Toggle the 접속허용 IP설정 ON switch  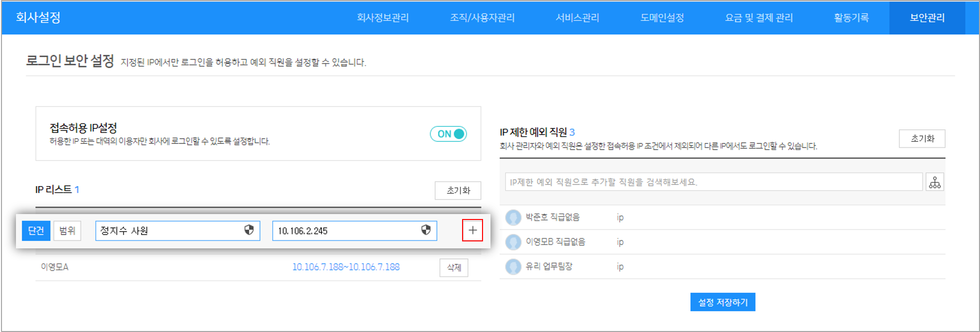[x=448, y=134]
